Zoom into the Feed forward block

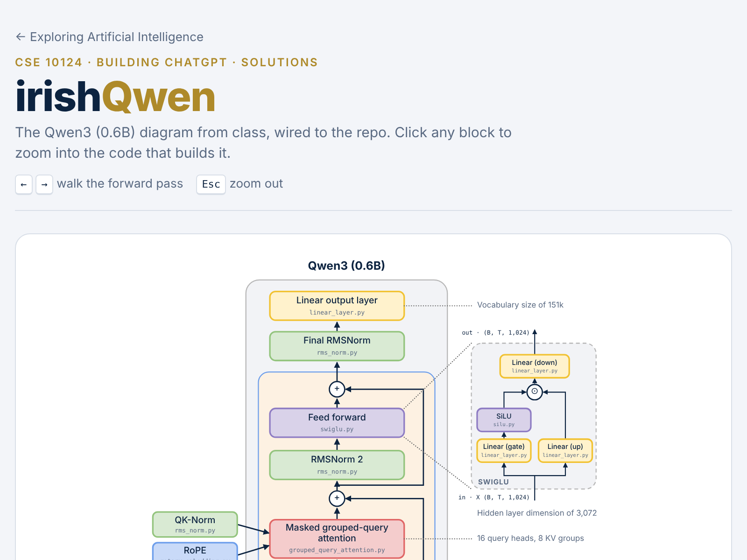tap(337, 423)
